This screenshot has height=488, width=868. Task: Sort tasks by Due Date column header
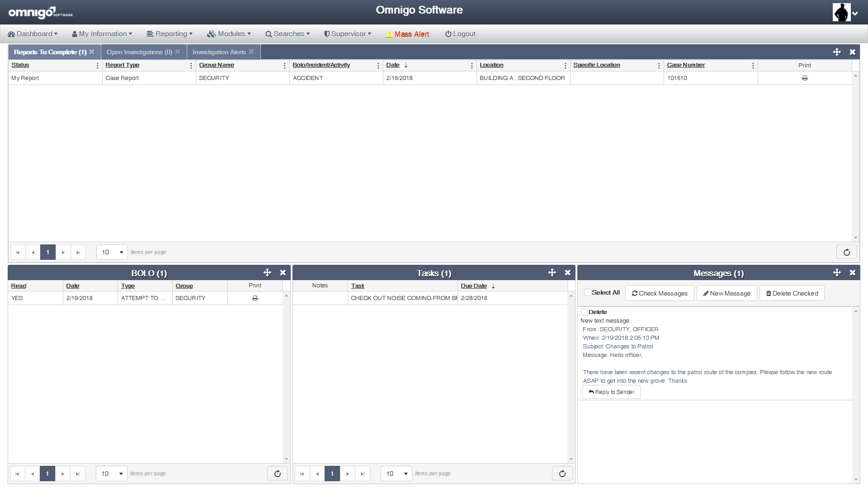point(473,286)
